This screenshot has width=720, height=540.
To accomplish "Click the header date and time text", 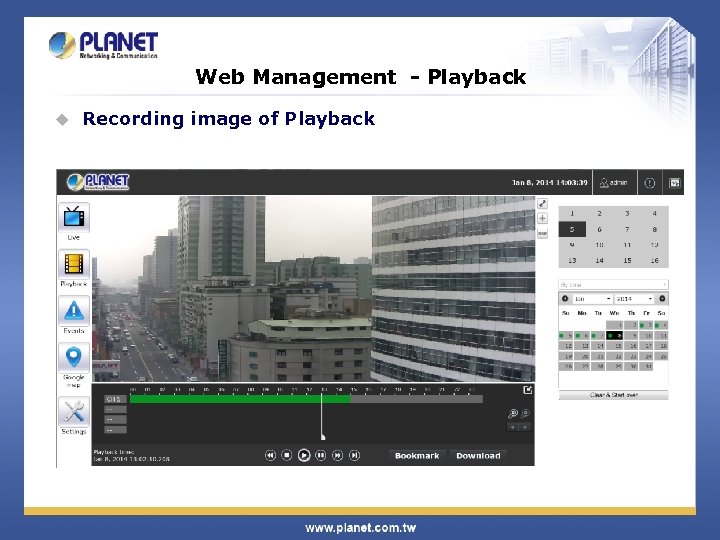I will 550,183.
